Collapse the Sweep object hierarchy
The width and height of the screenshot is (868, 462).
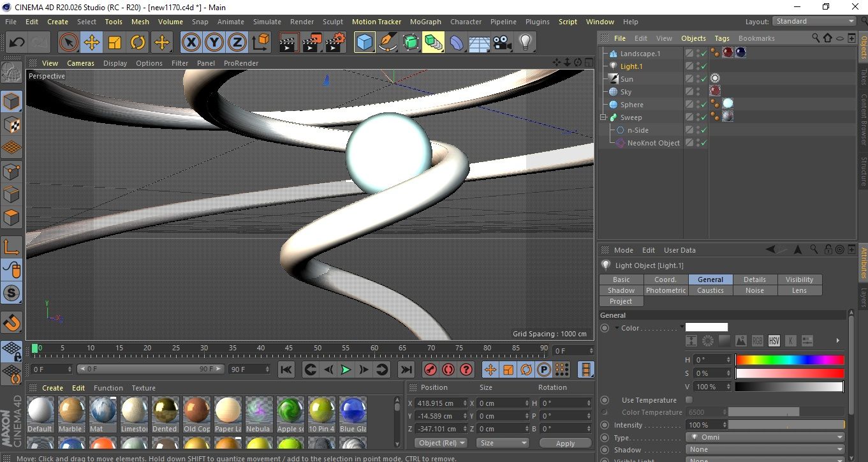[x=603, y=117]
